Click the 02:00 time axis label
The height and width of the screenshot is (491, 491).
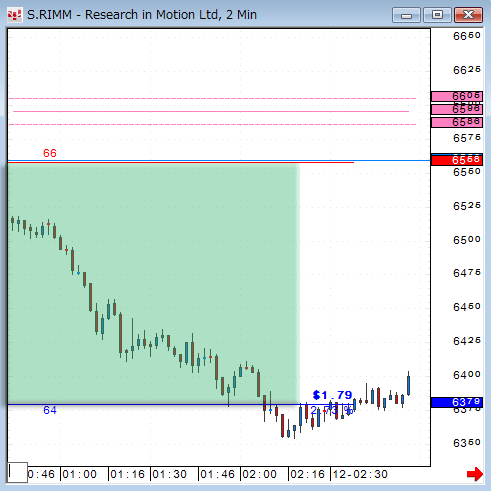click(x=259, y=474)
